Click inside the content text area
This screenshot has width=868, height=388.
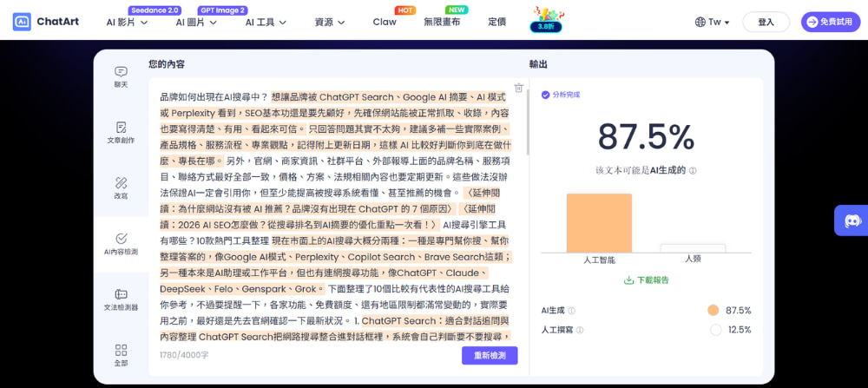[335, 215]
